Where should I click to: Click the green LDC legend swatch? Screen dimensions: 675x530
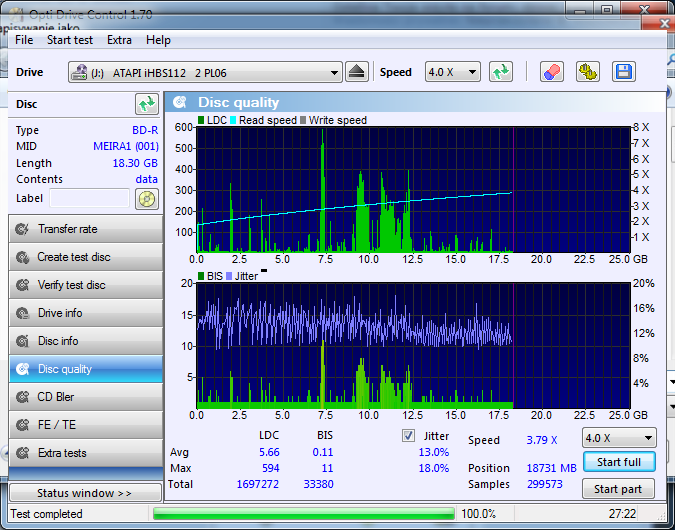click(201, 120)
